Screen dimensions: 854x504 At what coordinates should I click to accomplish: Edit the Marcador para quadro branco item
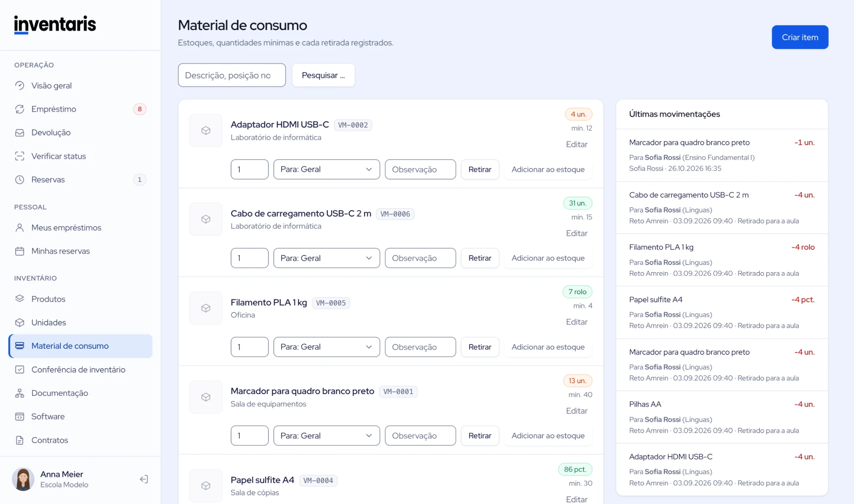[576, 411]
